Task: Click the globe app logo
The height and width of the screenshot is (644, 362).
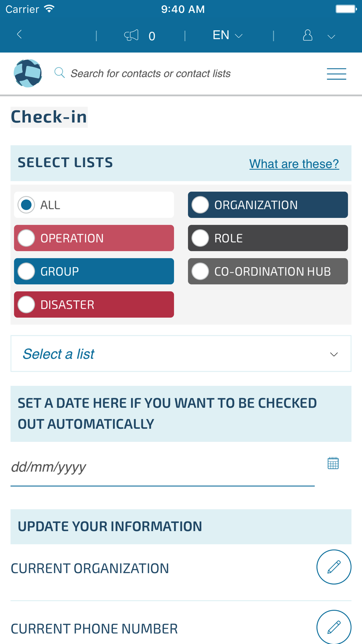Action: [x=28, y=74]
